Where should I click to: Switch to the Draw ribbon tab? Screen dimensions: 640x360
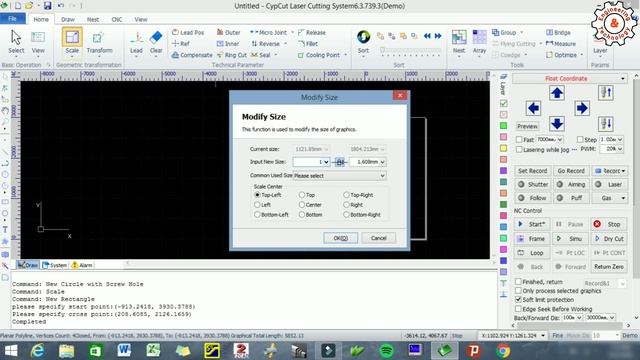click(68, 19)
